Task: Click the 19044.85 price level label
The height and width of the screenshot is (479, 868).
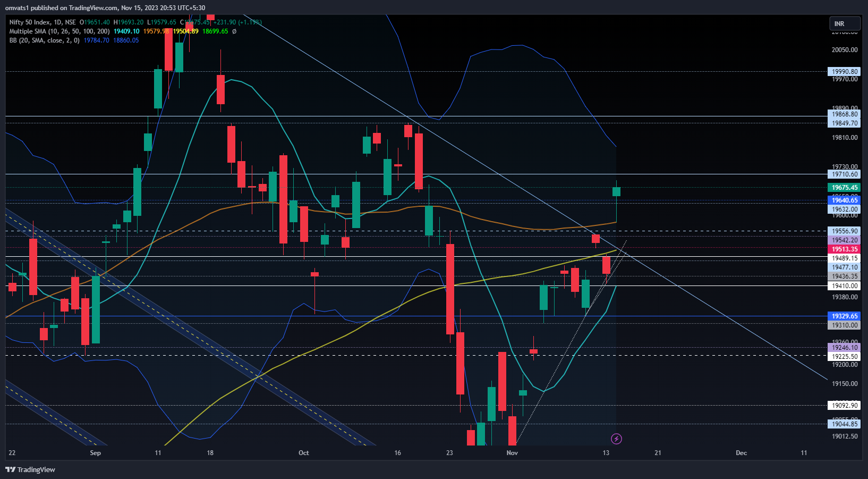Action: (845, 424)
